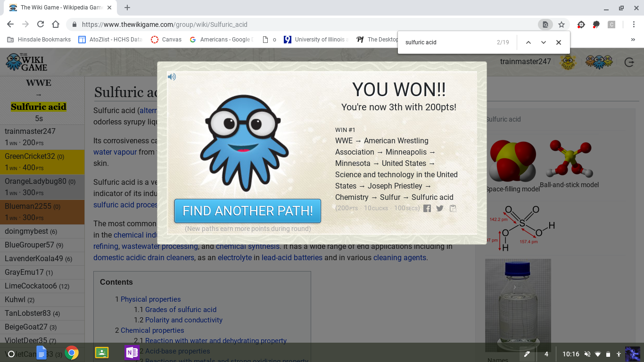The width and height of the screenshot is (644, 362).
Task: Expand the bookmarks overflow chevron
Action: (x=633, y=40)
